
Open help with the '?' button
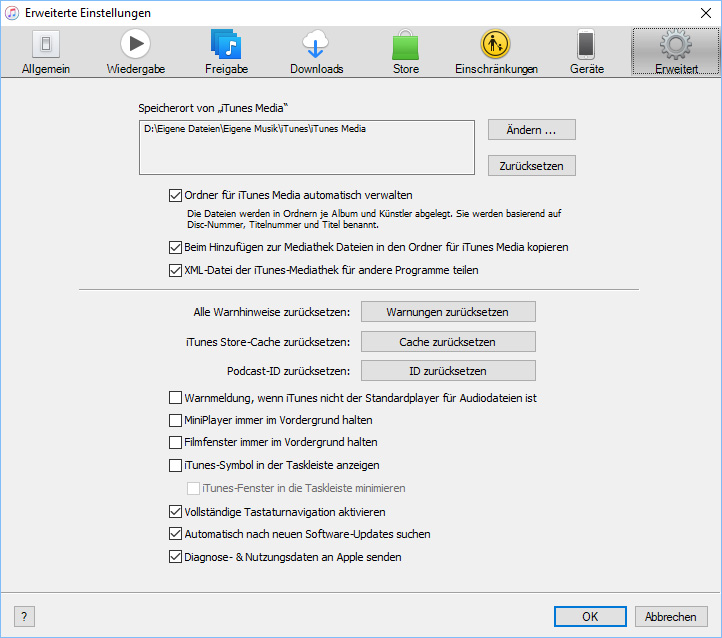coord(24,616)
